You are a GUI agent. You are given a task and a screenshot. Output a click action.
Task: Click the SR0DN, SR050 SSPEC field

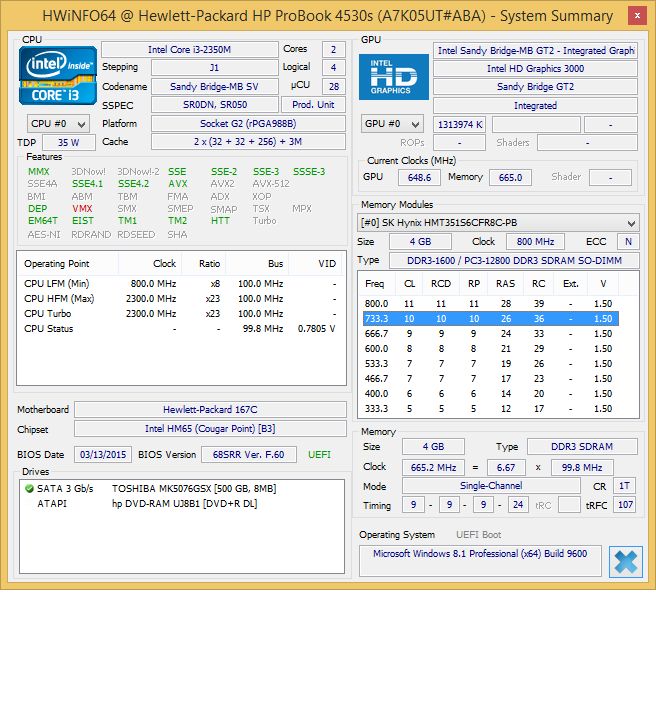click(214, 105)
